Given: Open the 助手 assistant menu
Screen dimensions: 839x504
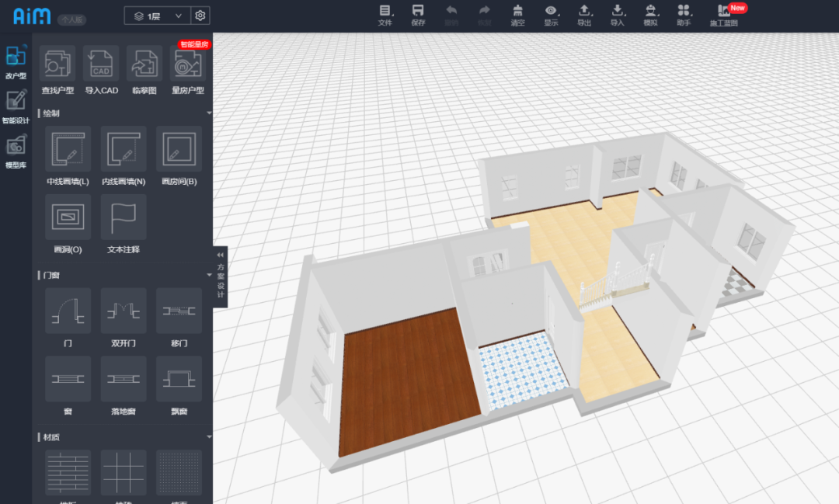Looking at the screenshot, I should click(684, 16).
